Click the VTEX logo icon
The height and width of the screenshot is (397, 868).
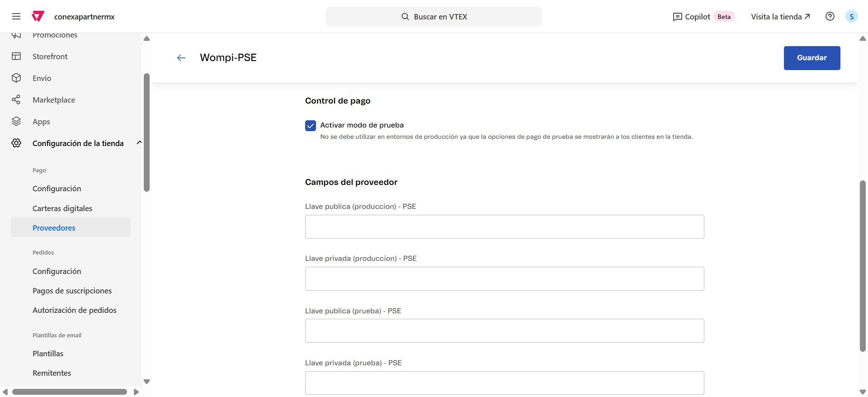(38, 17)
